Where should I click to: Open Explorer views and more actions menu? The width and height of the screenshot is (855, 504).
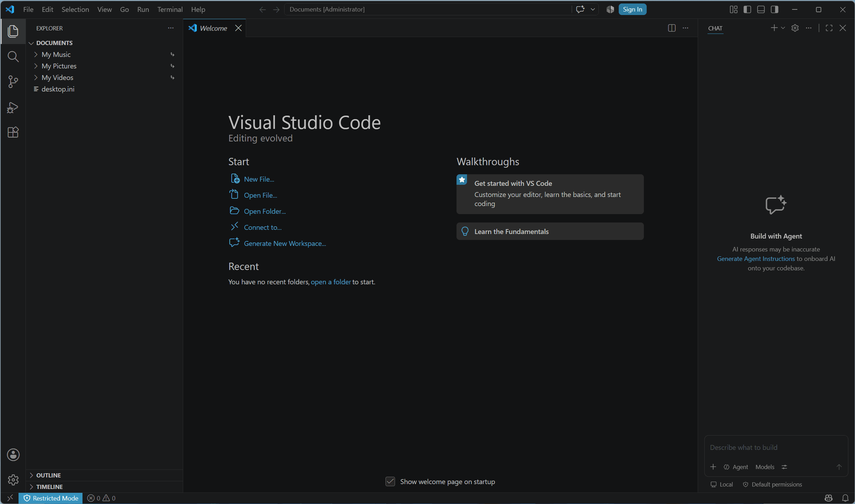click(x=171, y=28)
